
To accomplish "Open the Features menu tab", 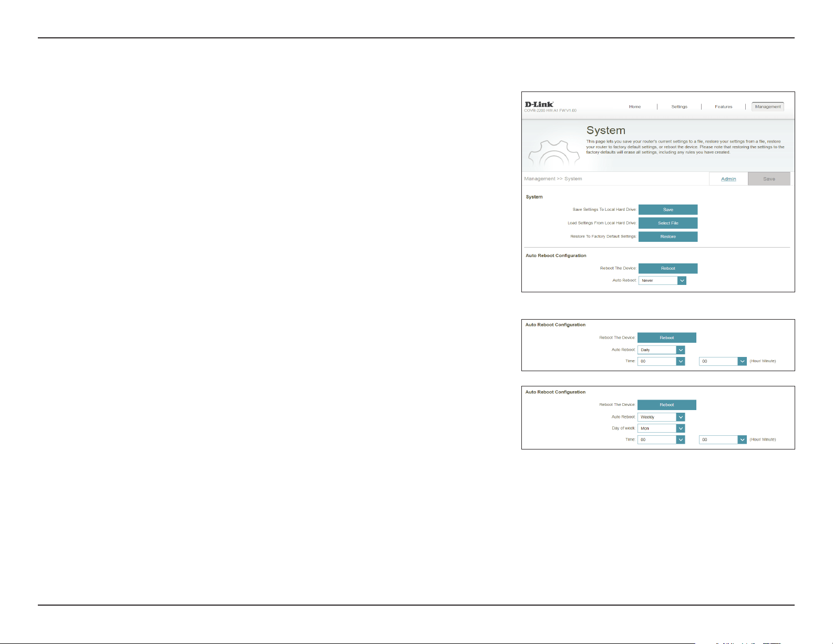I will pyautogui.click(x=723, y=107).
